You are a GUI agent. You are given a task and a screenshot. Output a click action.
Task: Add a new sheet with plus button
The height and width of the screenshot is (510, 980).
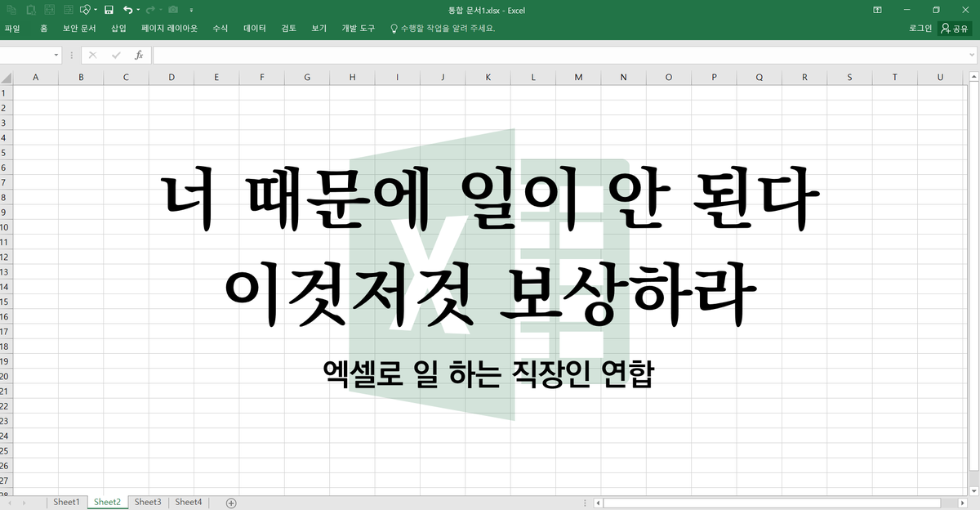(231, 502)
